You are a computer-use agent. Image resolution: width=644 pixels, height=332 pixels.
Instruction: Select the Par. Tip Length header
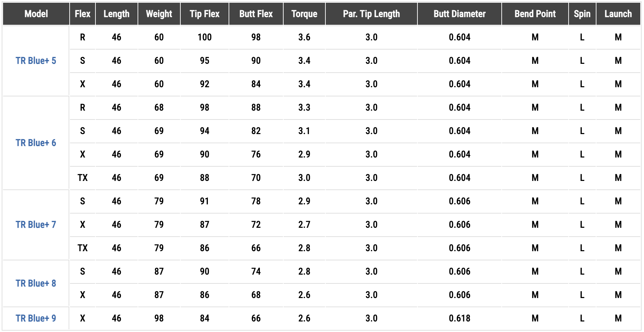[x=371, y=14]
